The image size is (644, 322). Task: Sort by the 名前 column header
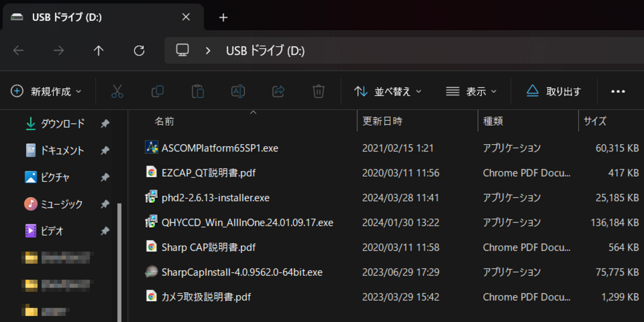tap(164, 121)
